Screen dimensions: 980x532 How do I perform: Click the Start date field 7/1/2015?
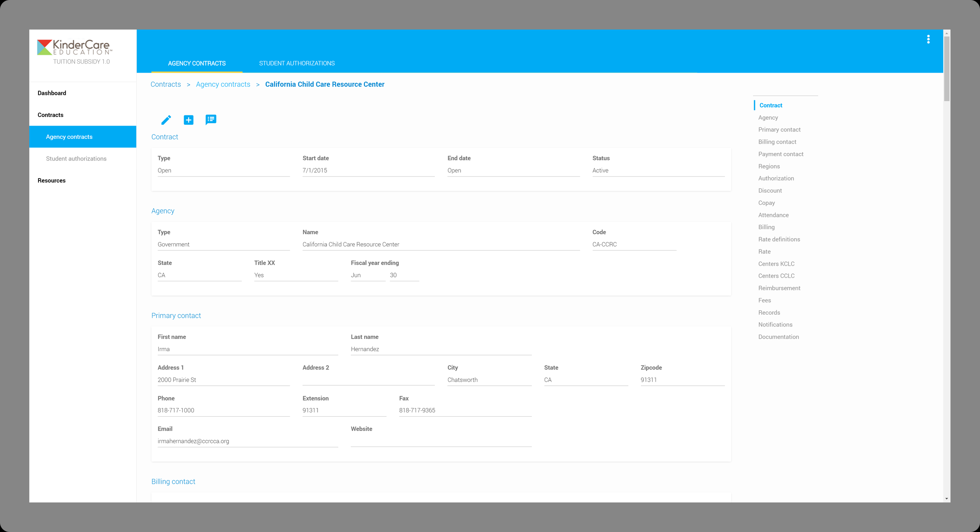coord(368,171)
